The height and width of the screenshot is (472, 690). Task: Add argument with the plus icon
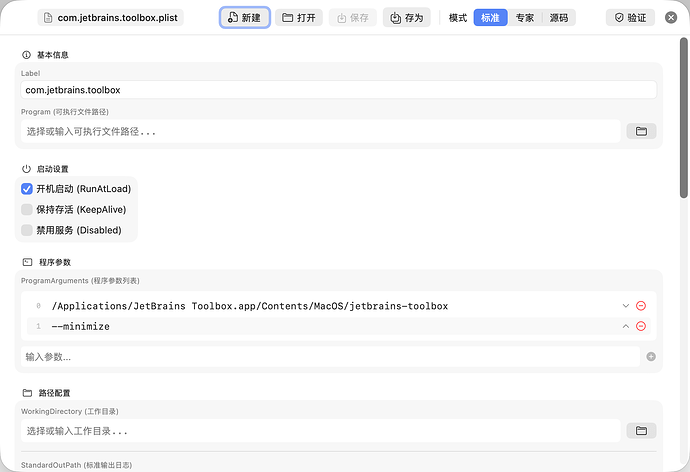[x=651, y=357]
